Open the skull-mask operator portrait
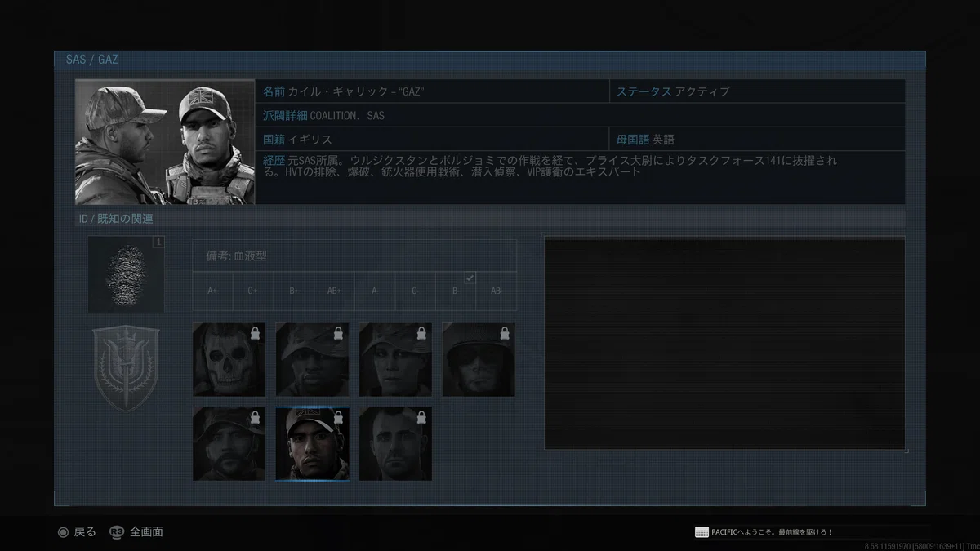 (x=229, y=359)
